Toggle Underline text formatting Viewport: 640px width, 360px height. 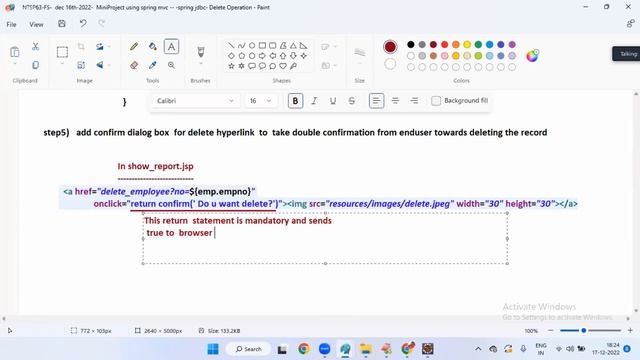(333, 101)
